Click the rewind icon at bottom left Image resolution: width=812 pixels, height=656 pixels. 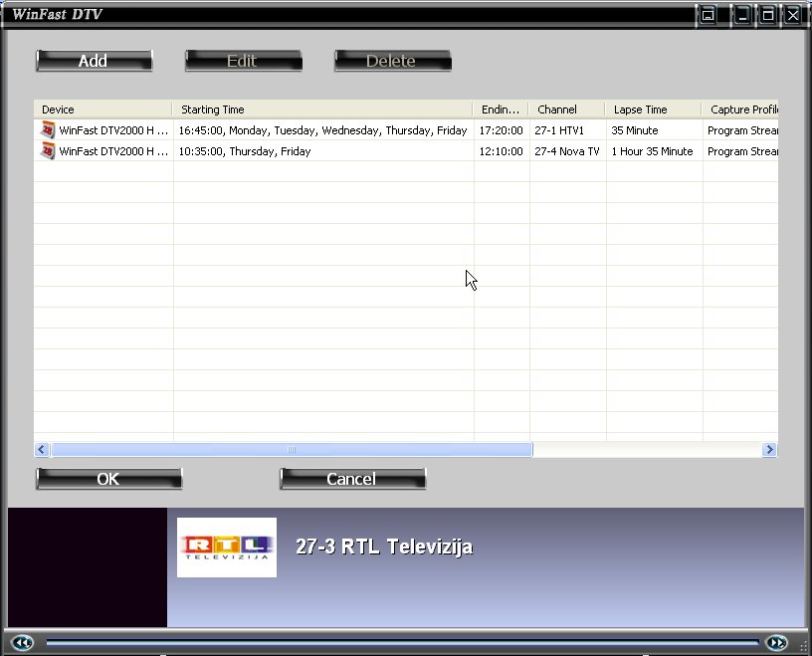(x=21, y=643)
